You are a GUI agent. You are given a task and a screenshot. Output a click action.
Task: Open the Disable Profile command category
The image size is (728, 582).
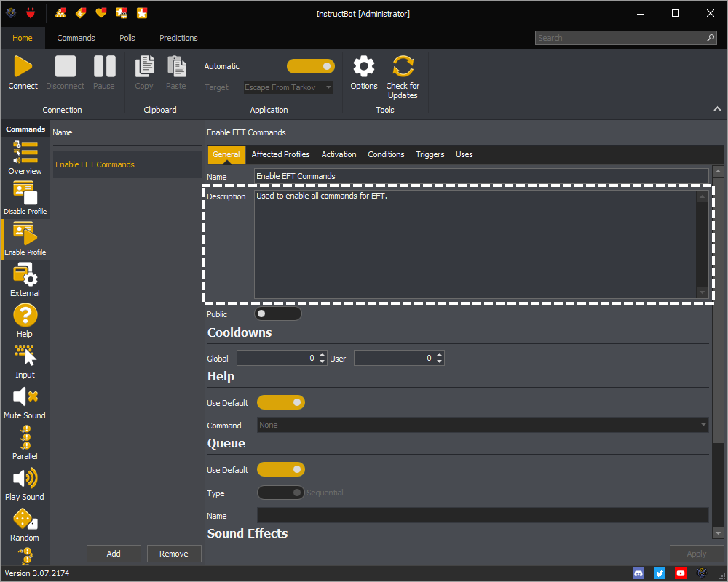(25, 194)
